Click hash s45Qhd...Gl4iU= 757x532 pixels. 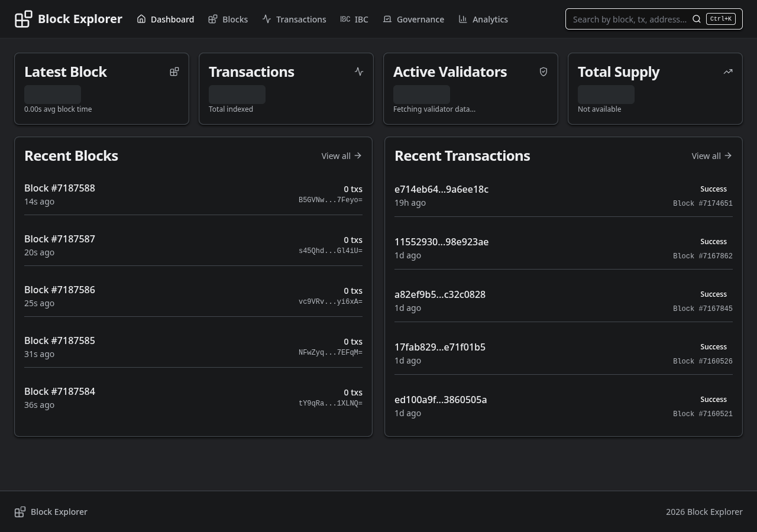331,251
